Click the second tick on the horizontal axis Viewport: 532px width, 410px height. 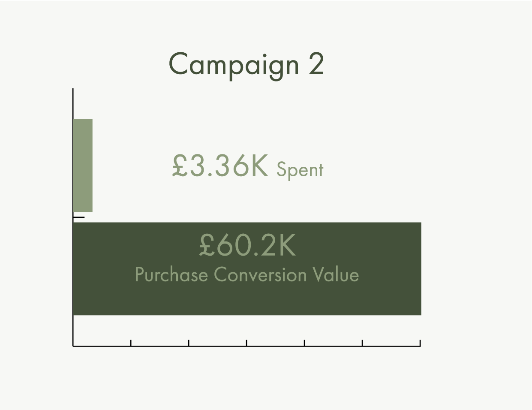click(x=131, y=342)
